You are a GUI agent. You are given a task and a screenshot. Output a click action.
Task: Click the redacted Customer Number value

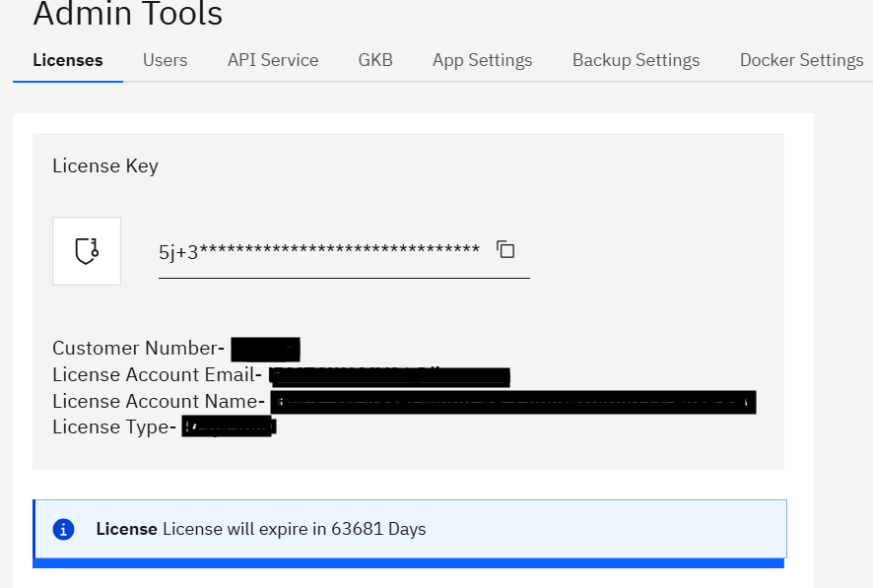click(265, 349)
